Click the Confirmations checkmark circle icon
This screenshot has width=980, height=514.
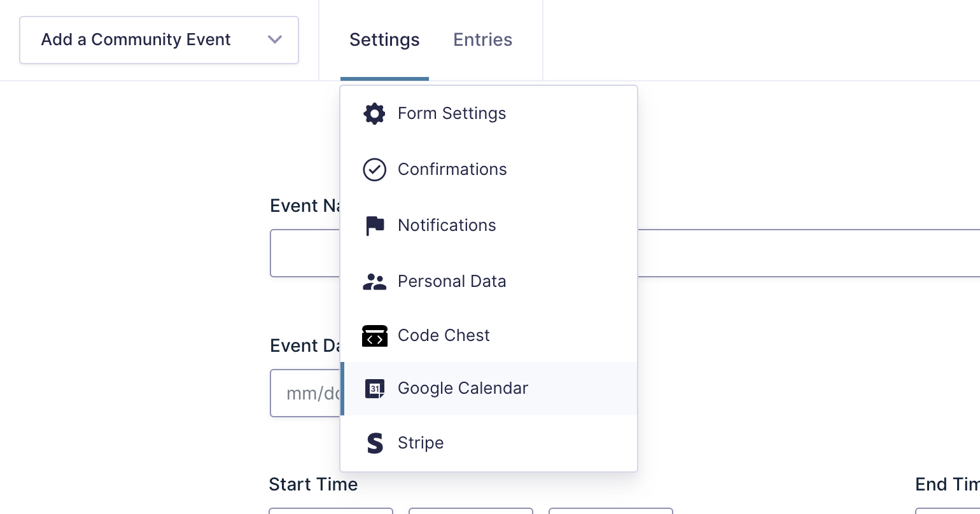[x=374, y=170]
